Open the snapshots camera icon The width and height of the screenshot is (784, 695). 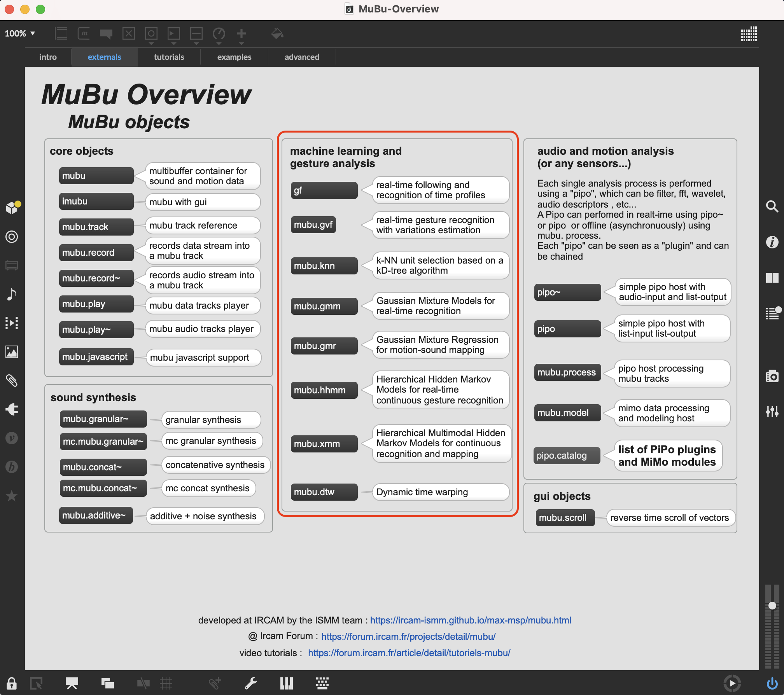772,376
